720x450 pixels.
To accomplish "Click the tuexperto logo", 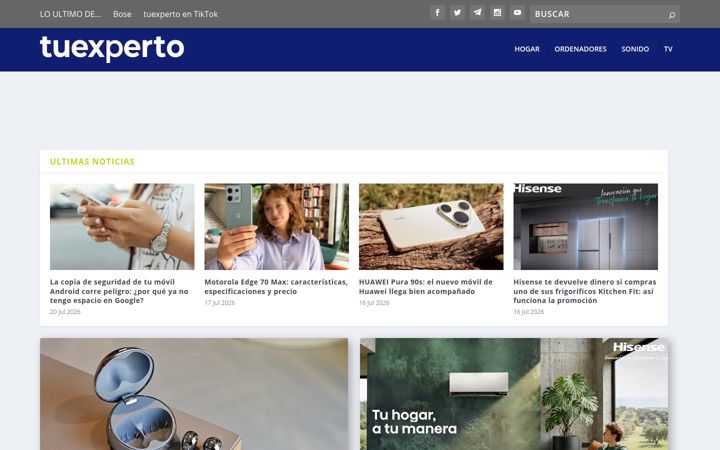I will 112,49.
